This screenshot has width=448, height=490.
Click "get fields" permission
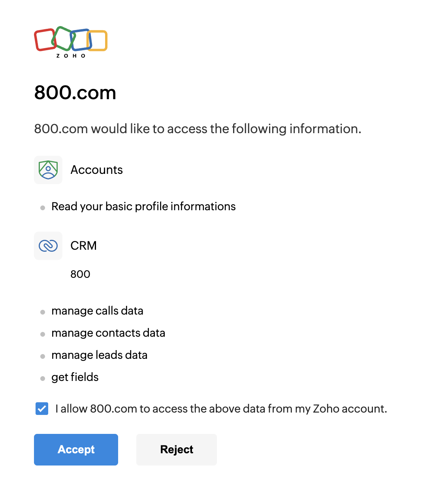click(75, 377)
